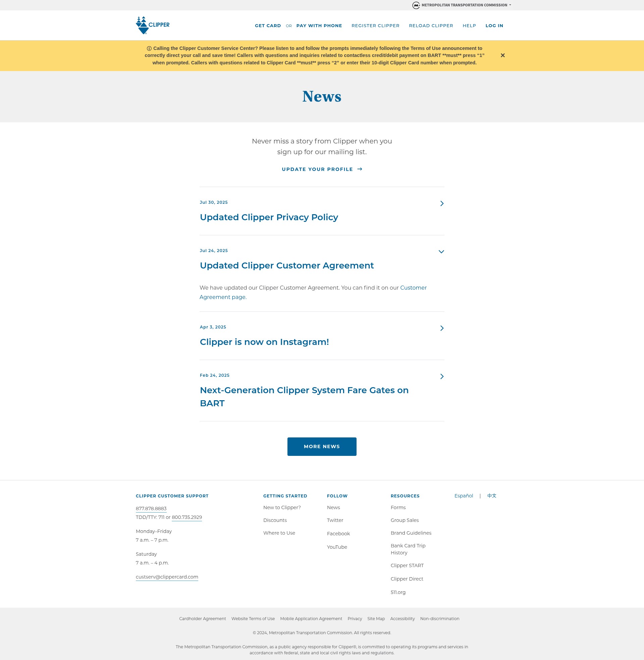
Task: Click the Jul 30, 2025 date text
Action: (213, 202)
